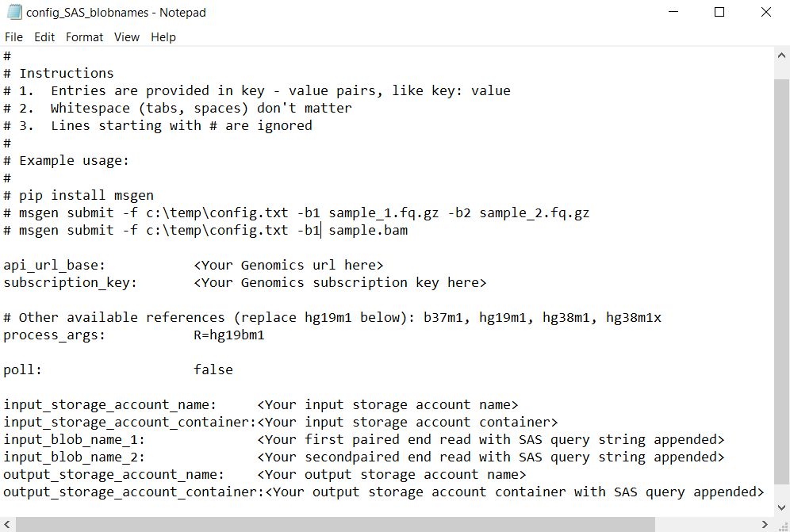Image resolution: width=790 pixels, height=532 pixels.
Task: Open the Edit menu
Action: tap(44, 36)
